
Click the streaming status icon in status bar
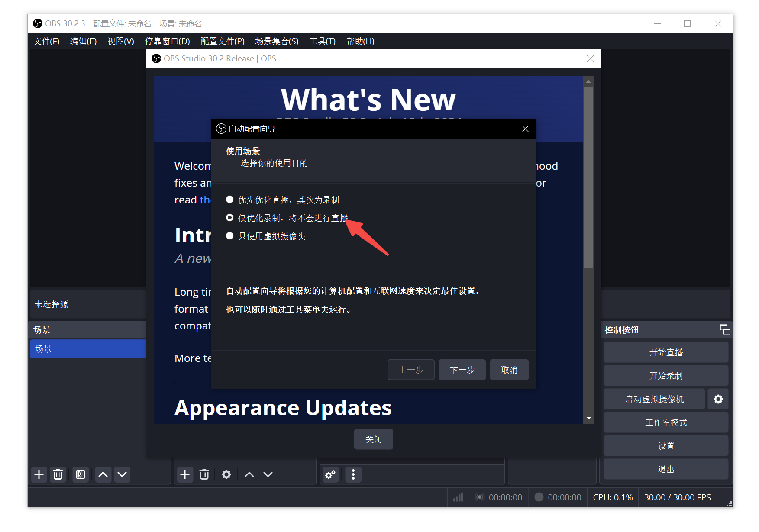click(479, 497)
